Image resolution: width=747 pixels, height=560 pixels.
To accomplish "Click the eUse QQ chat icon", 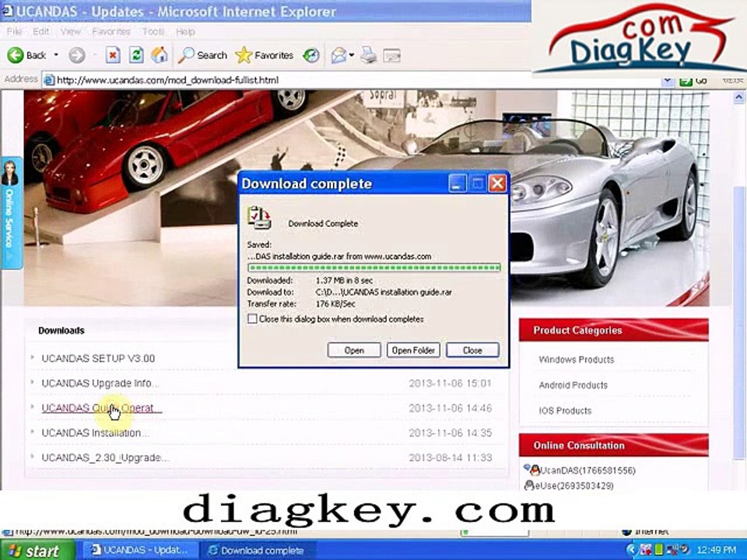I will click(529, 485).
